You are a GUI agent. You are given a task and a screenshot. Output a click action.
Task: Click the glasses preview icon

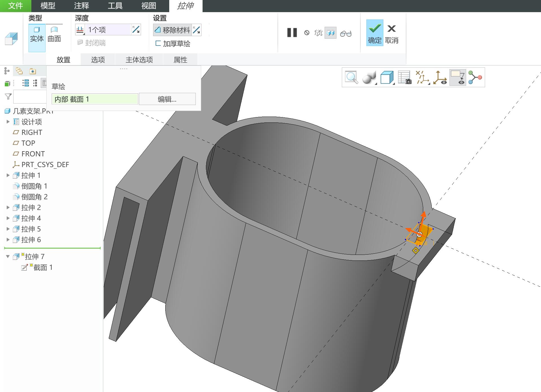[346, 33]
